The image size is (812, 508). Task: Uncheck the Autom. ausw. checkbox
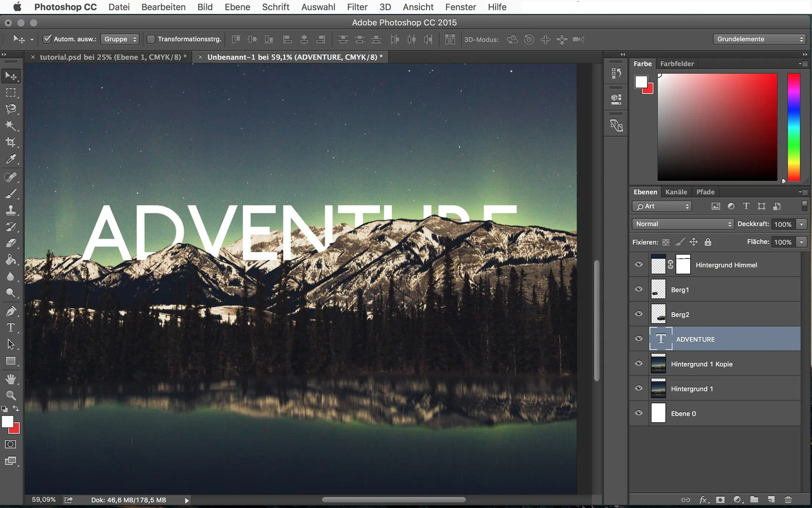(x=47, y=39)
